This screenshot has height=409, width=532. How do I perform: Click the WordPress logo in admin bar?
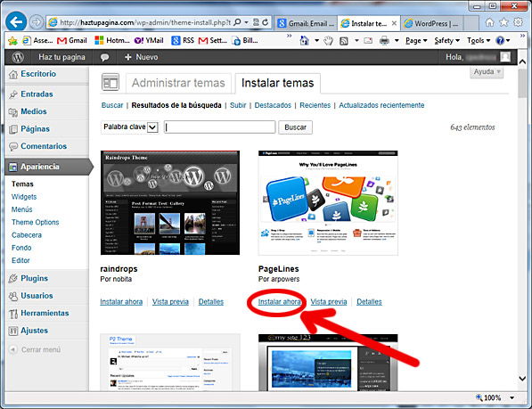pos(18,57)
